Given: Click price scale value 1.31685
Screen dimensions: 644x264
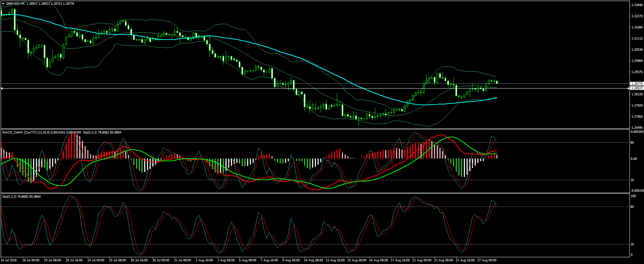Looking at the screenshot, I should [x=637, y=27].
